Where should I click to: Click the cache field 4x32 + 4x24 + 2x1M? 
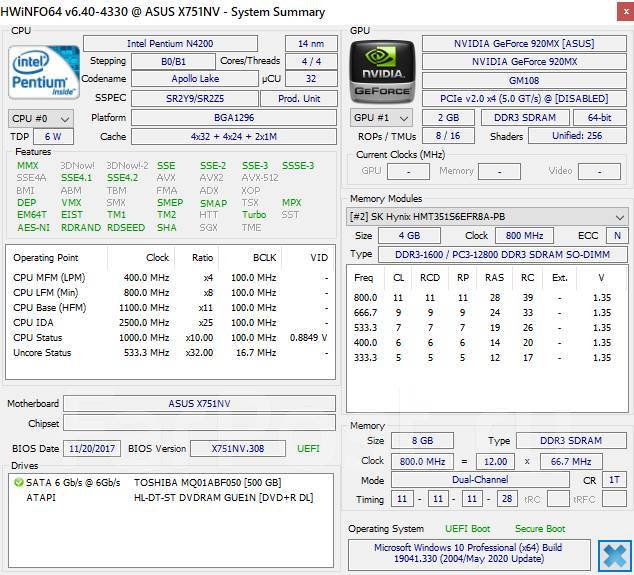point(234,136)
